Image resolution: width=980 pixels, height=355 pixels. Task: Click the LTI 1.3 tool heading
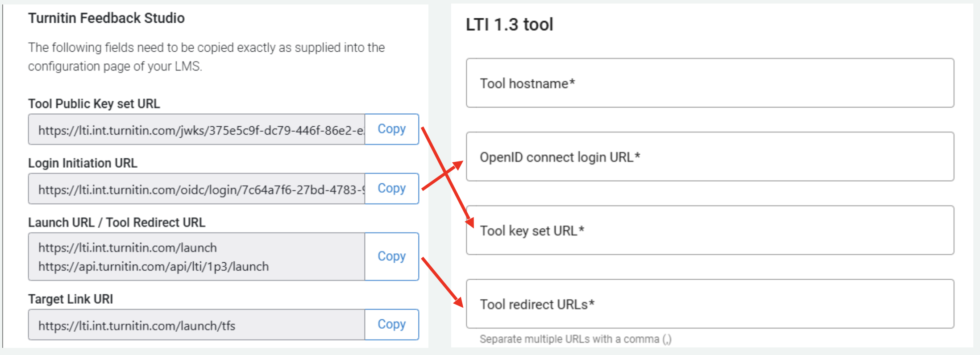(510, 25)
